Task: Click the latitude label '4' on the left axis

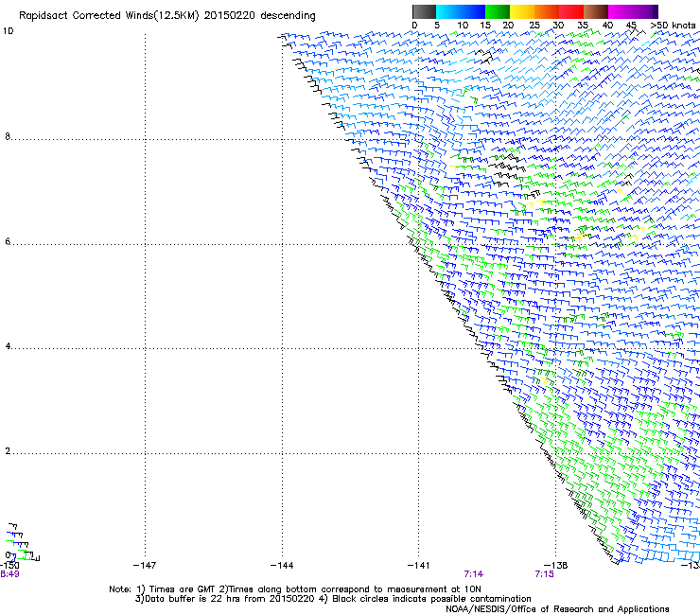Action: [8, 346]
